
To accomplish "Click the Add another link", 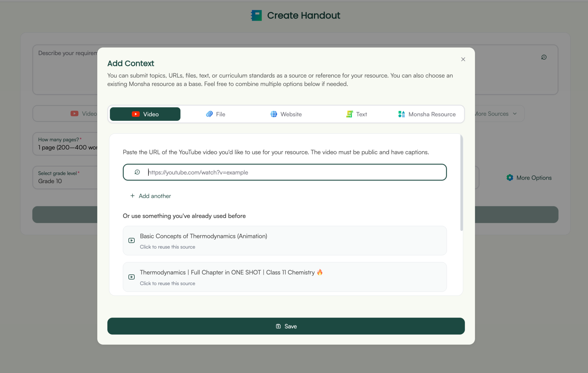I will point(150,196).
